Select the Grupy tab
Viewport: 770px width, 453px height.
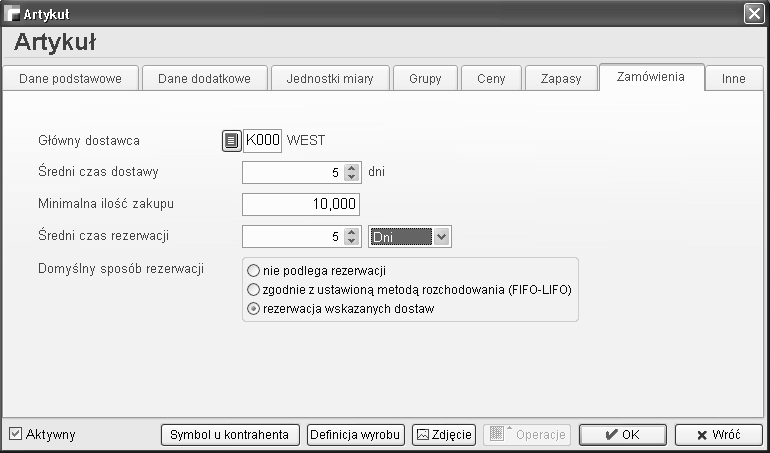tap(425, 79)
